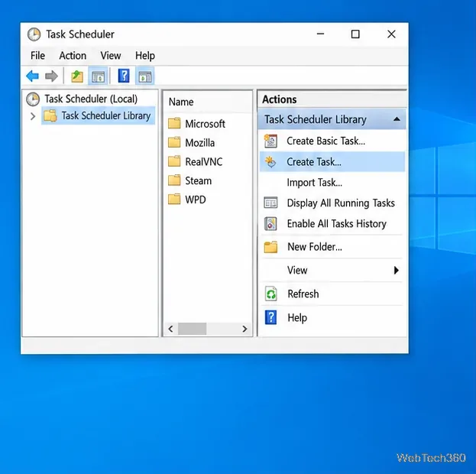Viewport: 476px width, 474px height.
Task: Click the Back arrow toolbar icon
Action: [33, 76]
